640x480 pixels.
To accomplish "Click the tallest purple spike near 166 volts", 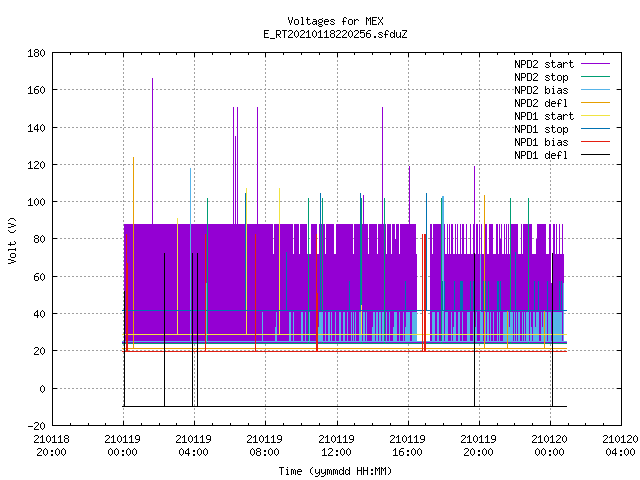I will click(153, 151).
